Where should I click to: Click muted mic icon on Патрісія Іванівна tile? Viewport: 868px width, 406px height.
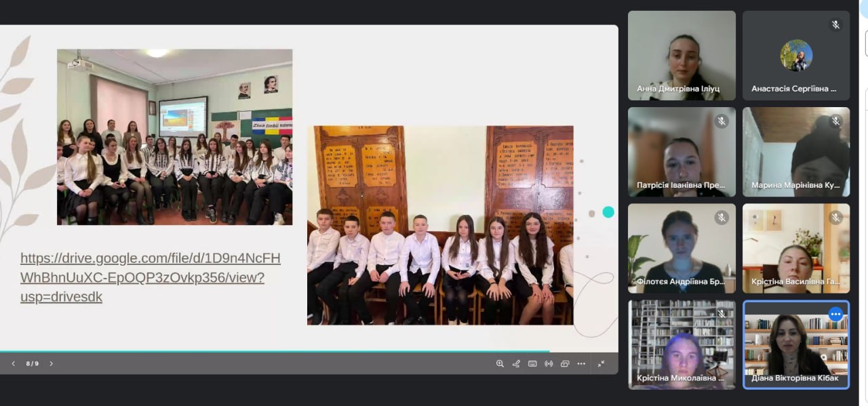tap(722, 121)
